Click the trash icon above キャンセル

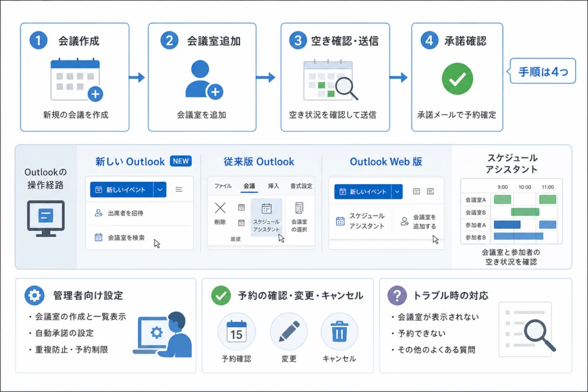(x=339, y=332)
